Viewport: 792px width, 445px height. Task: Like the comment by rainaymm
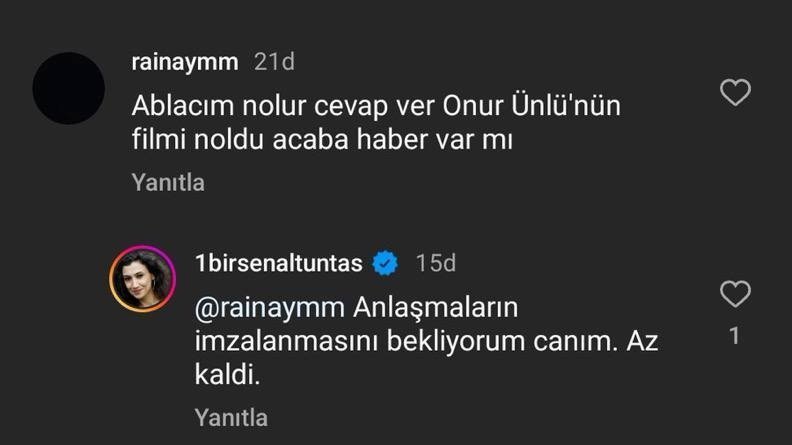735,94
